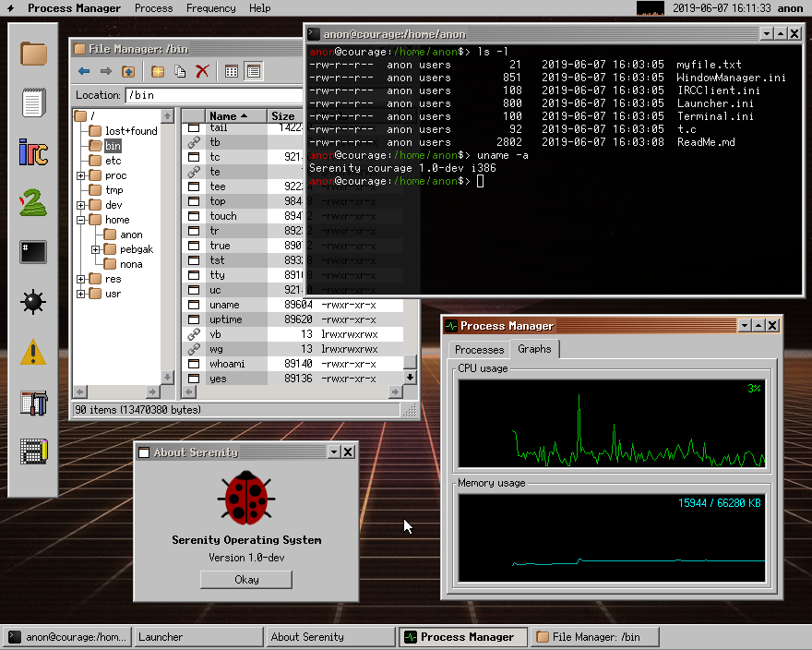Select the etc folder in the tree
Image resolution: width=812 pixels, height=650 pixels.
point(113,161)
